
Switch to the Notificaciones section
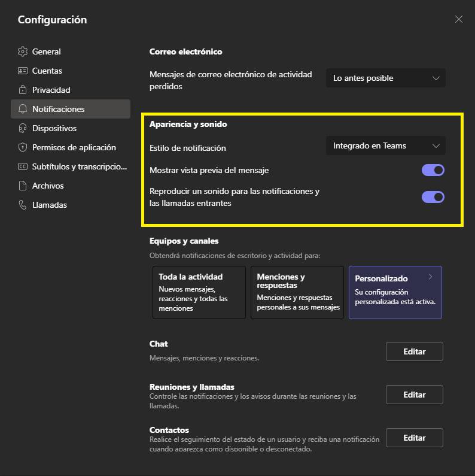[71, 109]
